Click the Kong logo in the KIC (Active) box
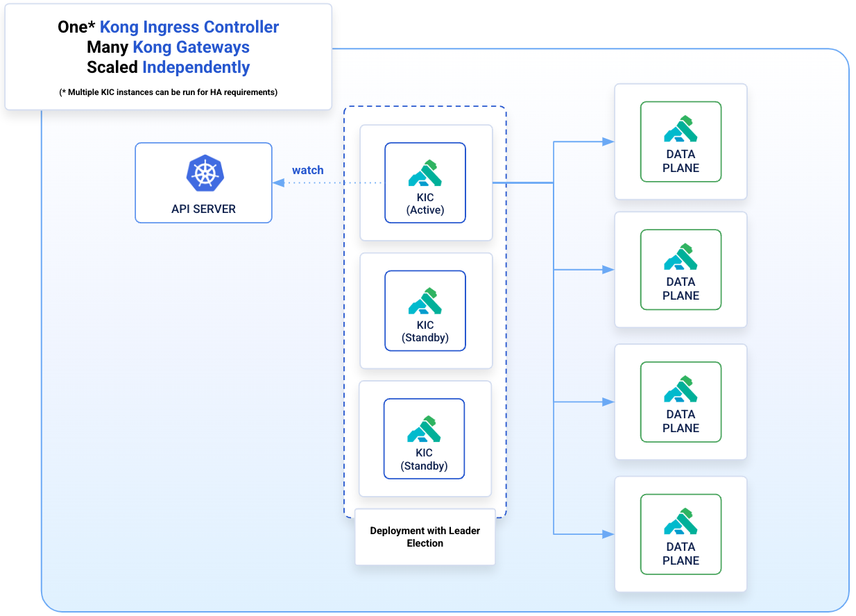 click(425, 173)
